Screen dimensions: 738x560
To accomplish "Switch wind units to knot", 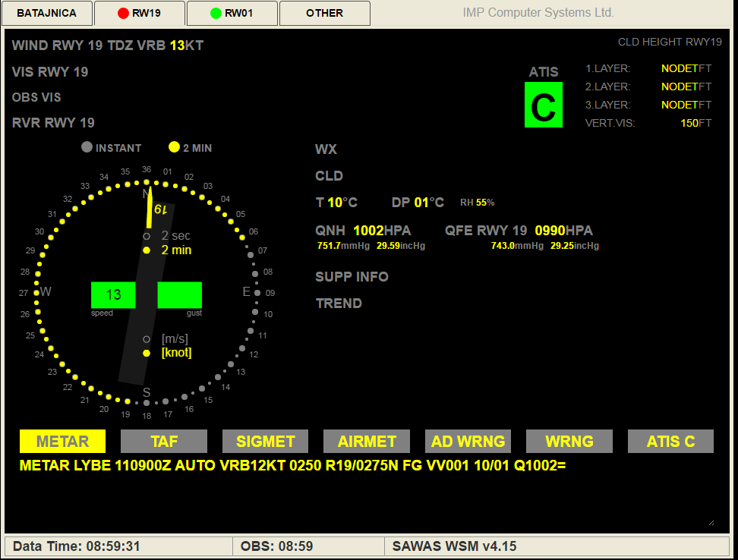I will click(147, 353).
